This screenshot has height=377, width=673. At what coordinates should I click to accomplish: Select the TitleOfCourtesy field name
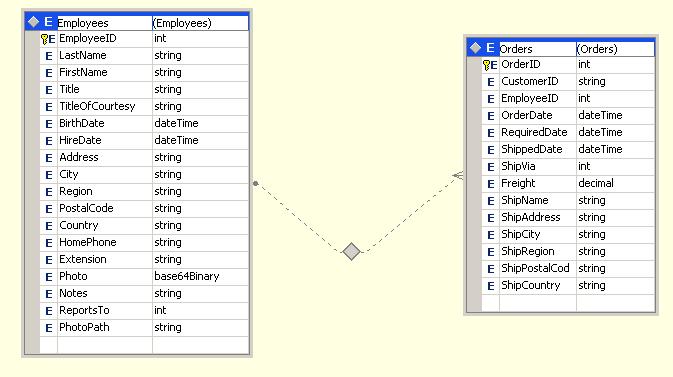[97, 106]
